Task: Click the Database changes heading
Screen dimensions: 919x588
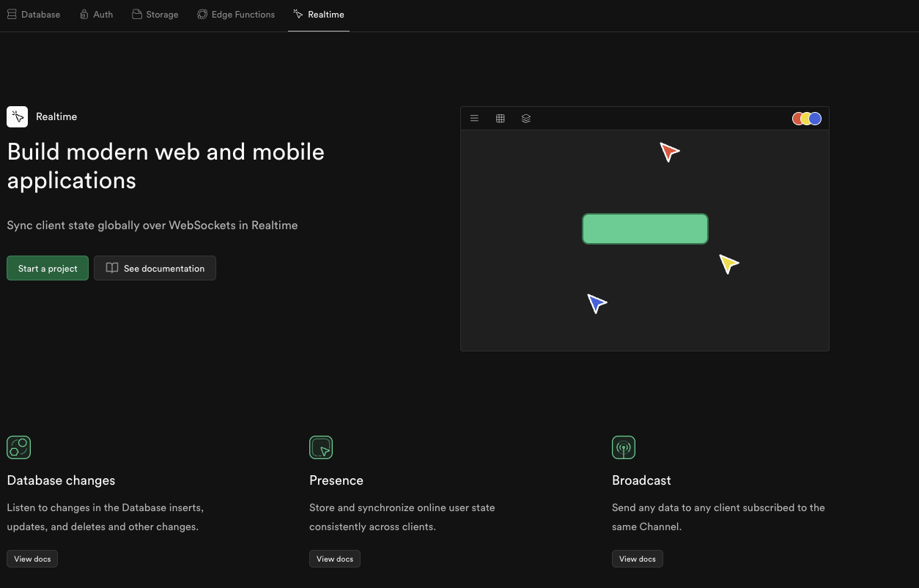Action: pos(61,480)
